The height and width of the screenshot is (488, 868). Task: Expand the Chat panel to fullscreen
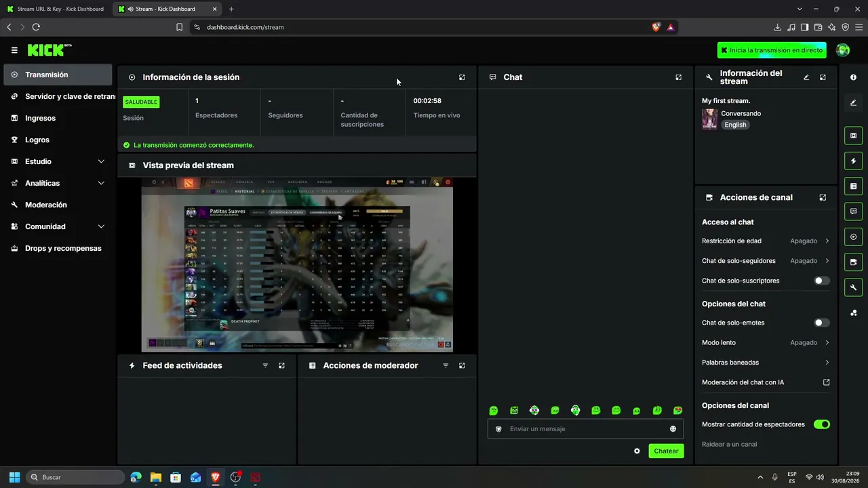pyautogui.click(x=678, y=77)
